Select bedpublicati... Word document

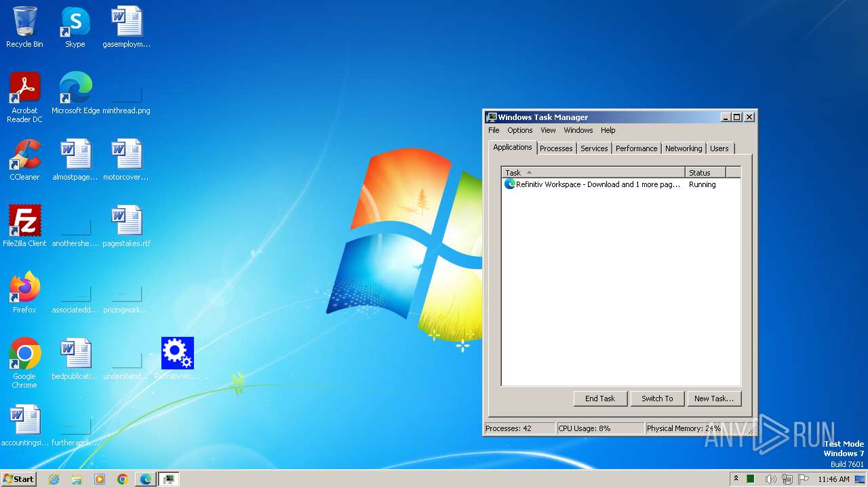tap(75, 359)
